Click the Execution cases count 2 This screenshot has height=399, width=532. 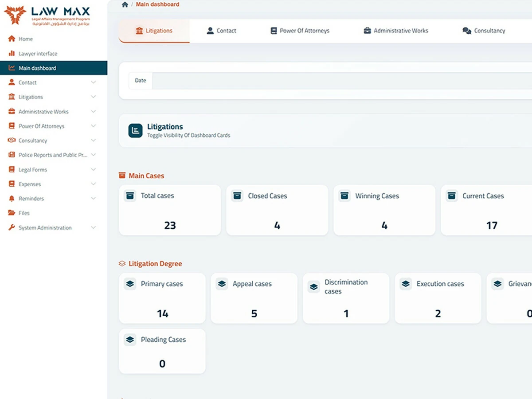pos(438,314)
